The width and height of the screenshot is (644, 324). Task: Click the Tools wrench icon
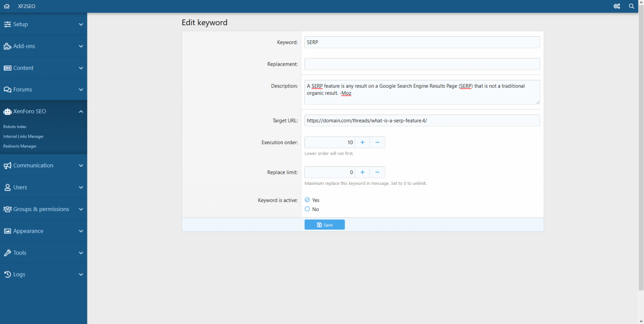[x=7, y=252]
